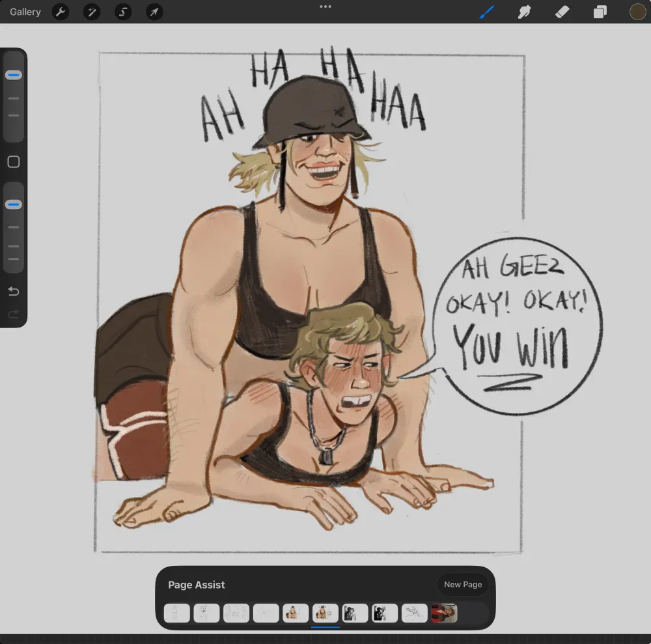Screen dimensions: 651x644
Task: Click the three-dot menu at top center
Action: (x=325, y=7)
